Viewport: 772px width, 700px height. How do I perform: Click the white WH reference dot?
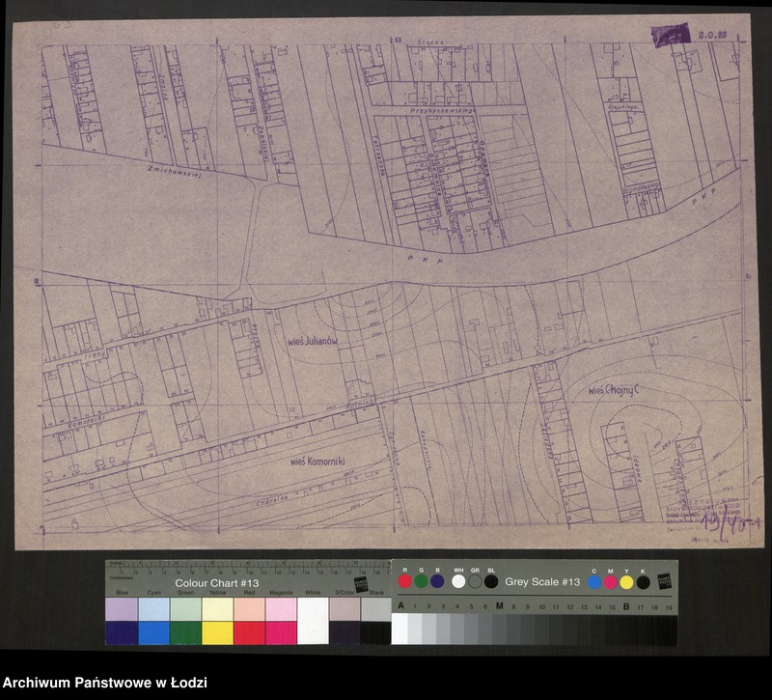pos(458,581)
